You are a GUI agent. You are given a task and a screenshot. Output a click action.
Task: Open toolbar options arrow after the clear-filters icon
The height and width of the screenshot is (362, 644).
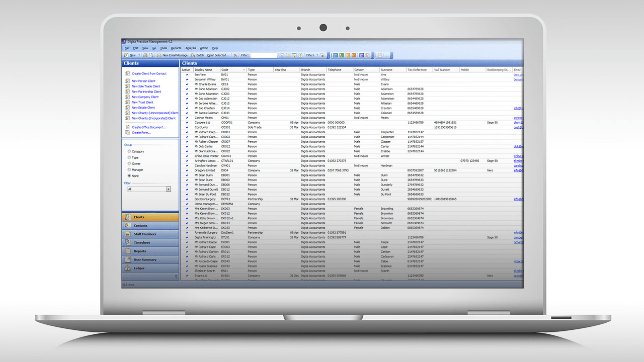tap(328, 56)
